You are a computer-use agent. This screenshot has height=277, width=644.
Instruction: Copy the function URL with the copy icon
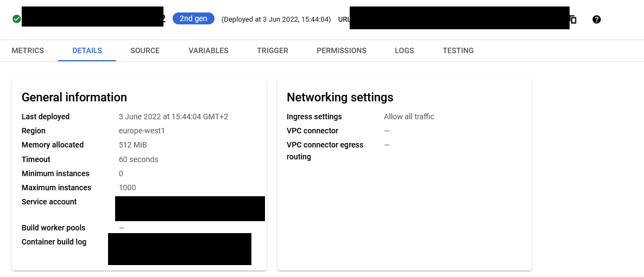(573, 20)
